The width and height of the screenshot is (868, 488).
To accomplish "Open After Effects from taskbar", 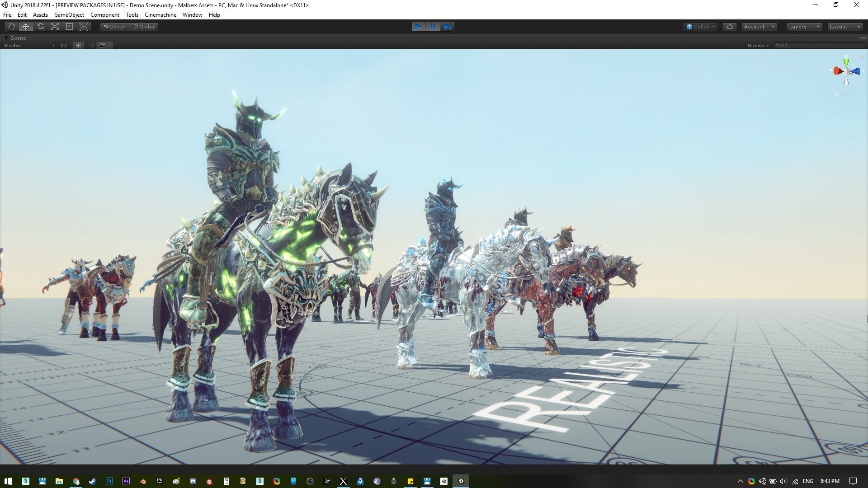I will coord(126,481).
